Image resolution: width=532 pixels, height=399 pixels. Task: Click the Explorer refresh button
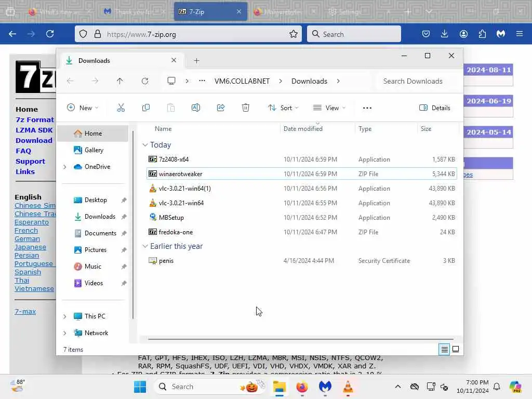145,81
